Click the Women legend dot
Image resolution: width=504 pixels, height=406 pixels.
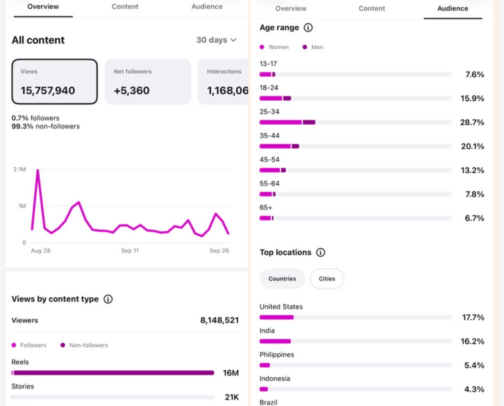[262, 47]
